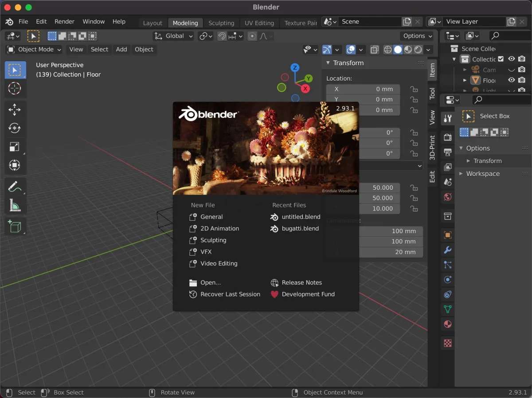The height and width of the screenshot is (398, 532).
Task: Toggle snapping magnet in header
Action: click(222, 36)
